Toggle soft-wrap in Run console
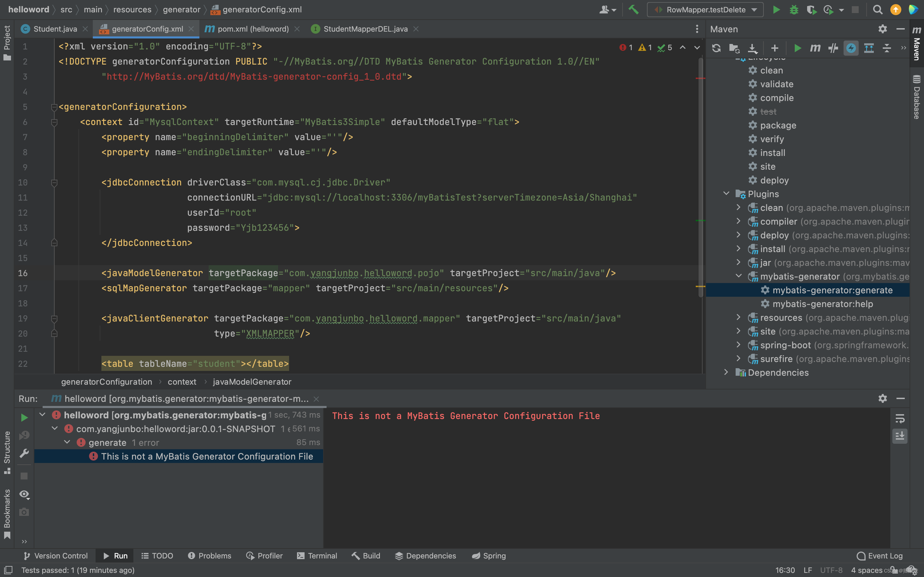 pyautogui.click(x=900, y=419)
